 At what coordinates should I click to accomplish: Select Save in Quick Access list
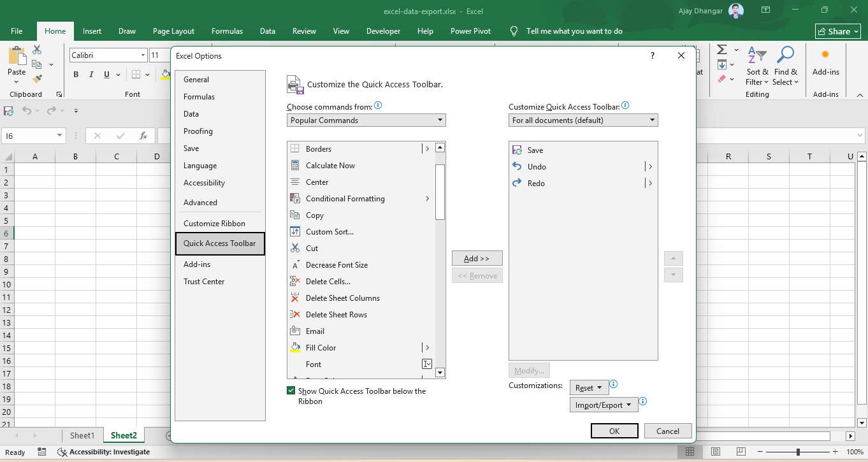[x=583, y=150]
